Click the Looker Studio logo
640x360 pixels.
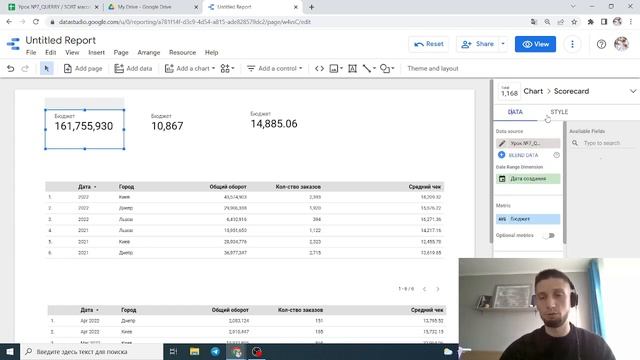(x=13, y=44)
